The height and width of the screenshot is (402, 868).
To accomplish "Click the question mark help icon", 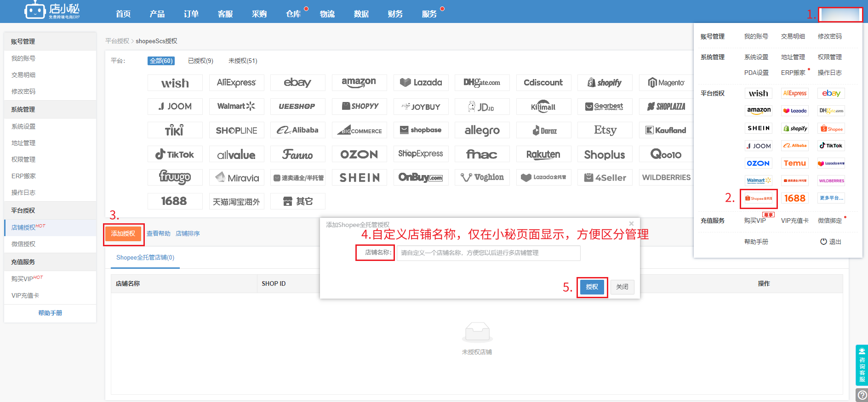I will coord(862,395).
